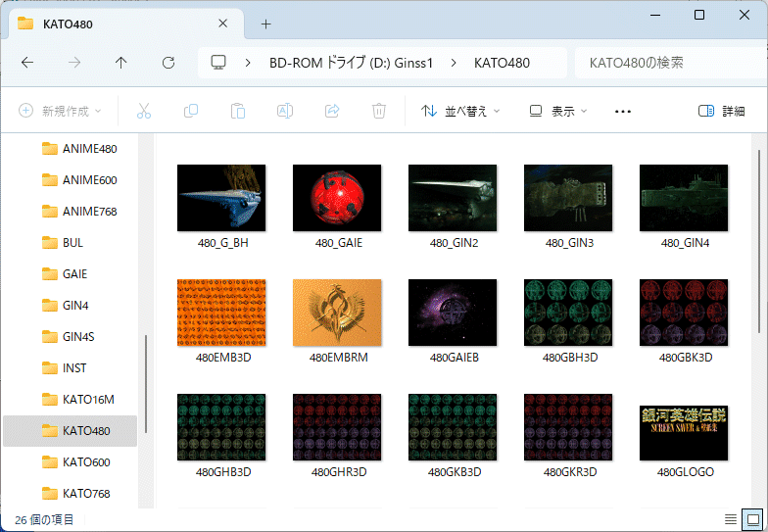Refresh the KATO480 folder view
Image resolution: width=768 pixels, height=532 pixels.
click(x=168, y=63)
